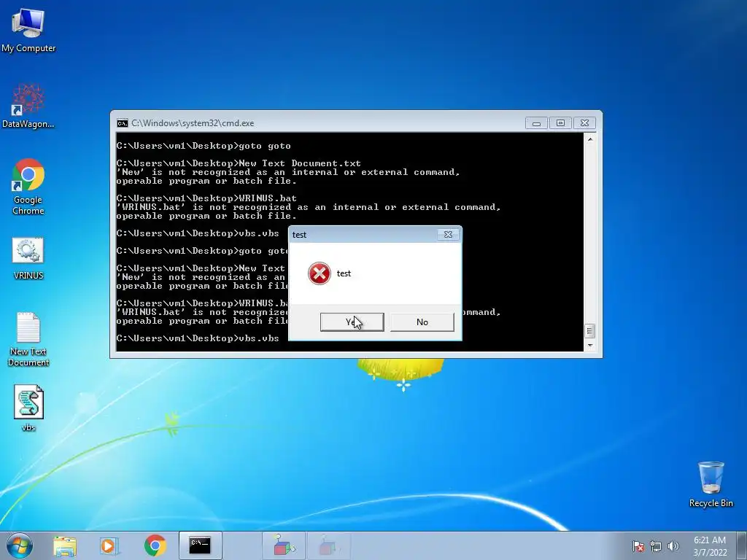
Task: Click 'test' message text in dialog
Action: coord(344,273)
